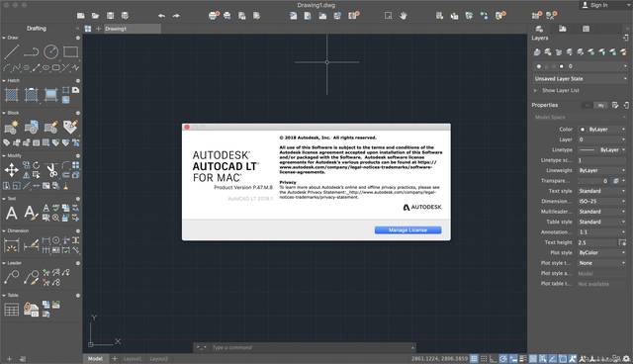Open the Text style Standard dropdown

(x=602, y=191)
